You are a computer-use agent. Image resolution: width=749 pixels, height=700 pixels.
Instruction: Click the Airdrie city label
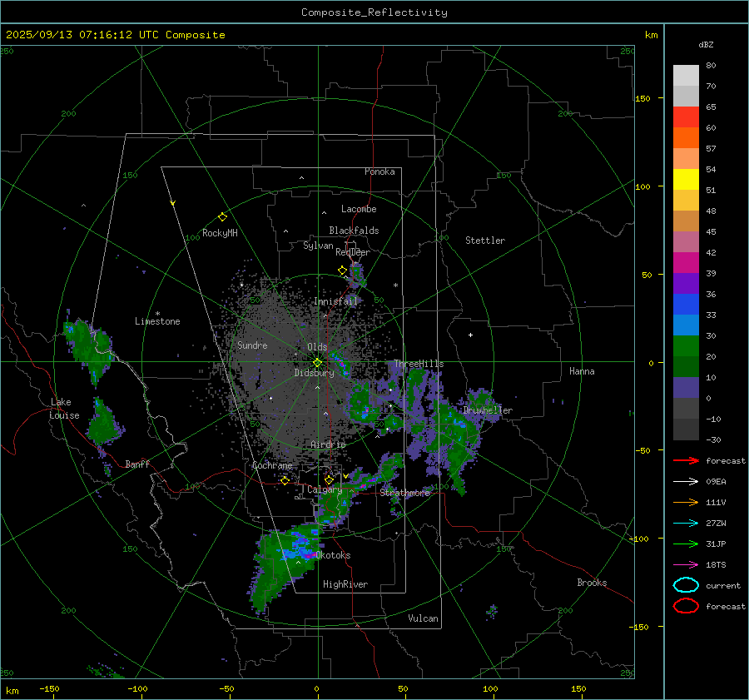click(328, 444)
